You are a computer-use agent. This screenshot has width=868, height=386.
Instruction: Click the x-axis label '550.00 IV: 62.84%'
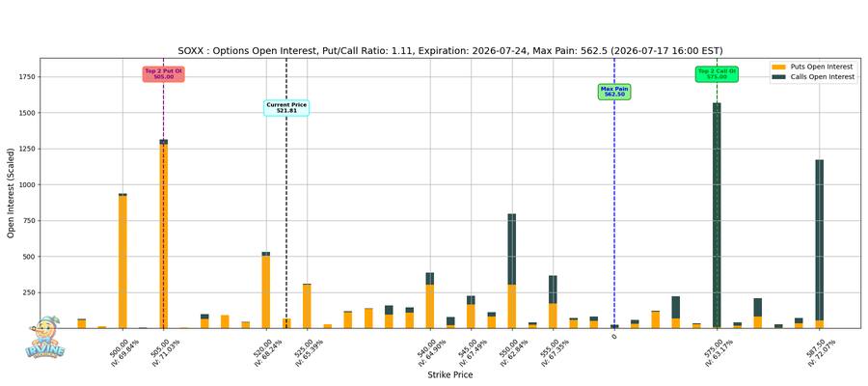coord(514,353)
